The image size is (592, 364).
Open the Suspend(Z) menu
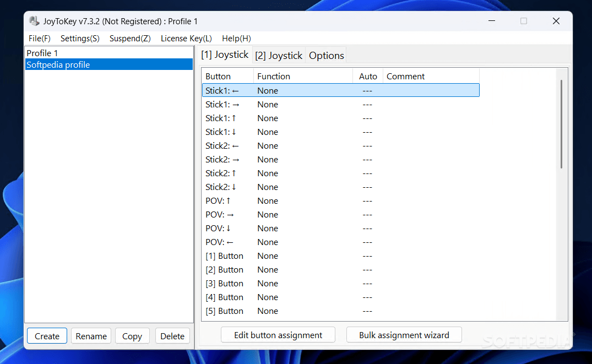point(130,39)
